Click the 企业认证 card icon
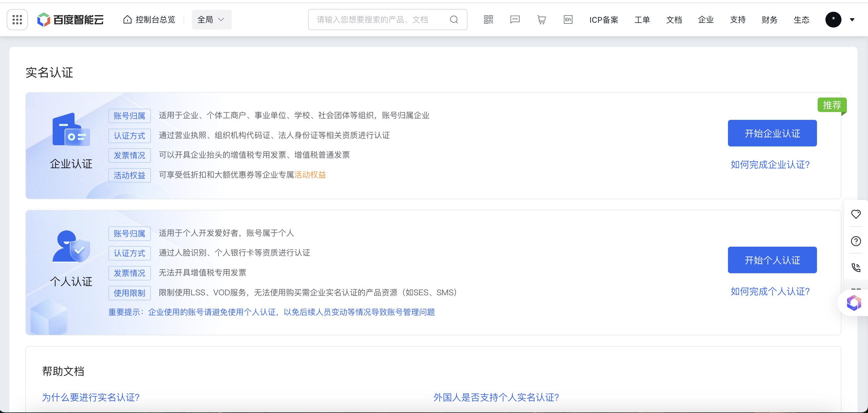Viewport: 868px width, 413px height. click(71, 130)
